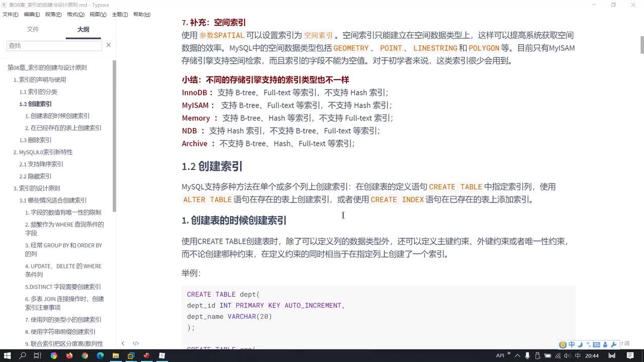The image size is (644, 362).
Task: Go to outline item 7. 使用列的类型小的创建索引
Action: click(63, 319)
